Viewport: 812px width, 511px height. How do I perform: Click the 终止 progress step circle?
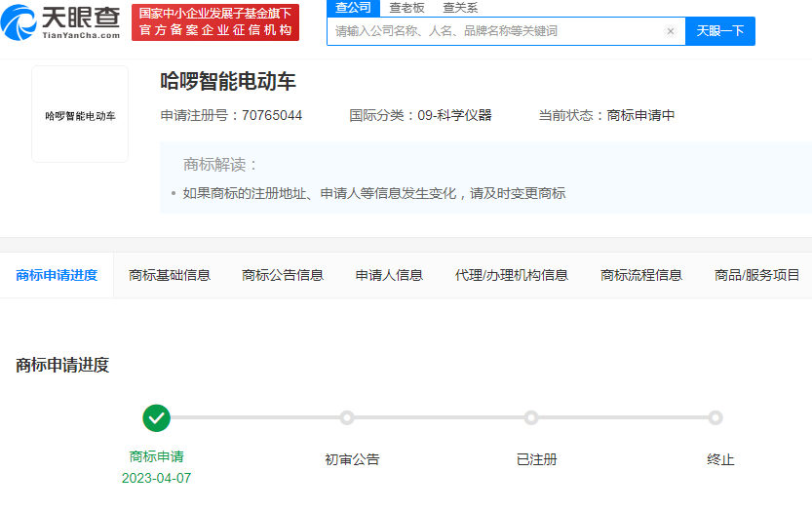click(715, 417)
